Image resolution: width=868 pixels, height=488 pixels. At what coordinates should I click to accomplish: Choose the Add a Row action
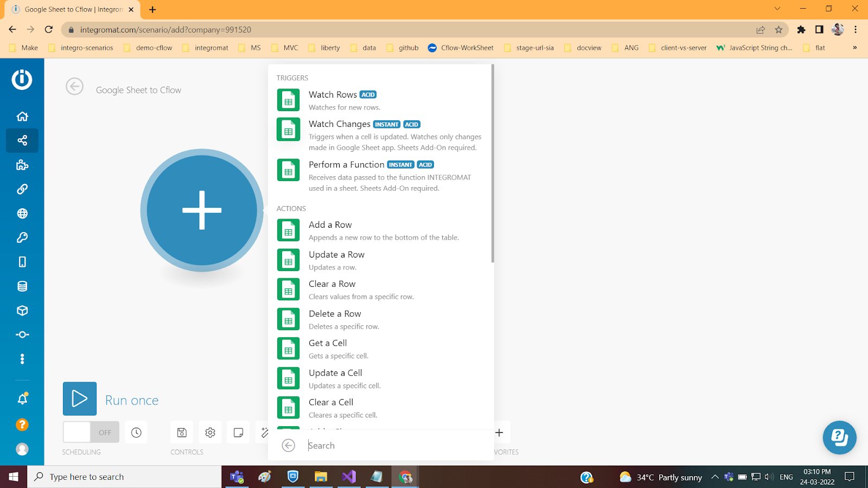pyautogui.click(x=380, y=230)
